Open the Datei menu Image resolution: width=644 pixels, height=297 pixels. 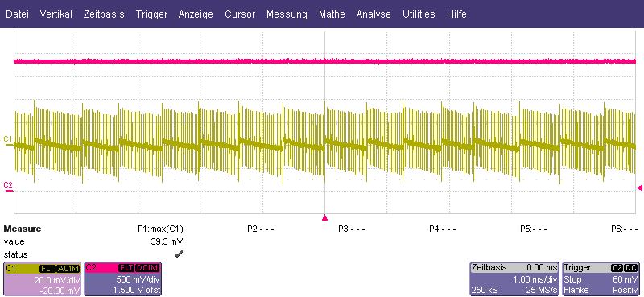coord(17,14)
